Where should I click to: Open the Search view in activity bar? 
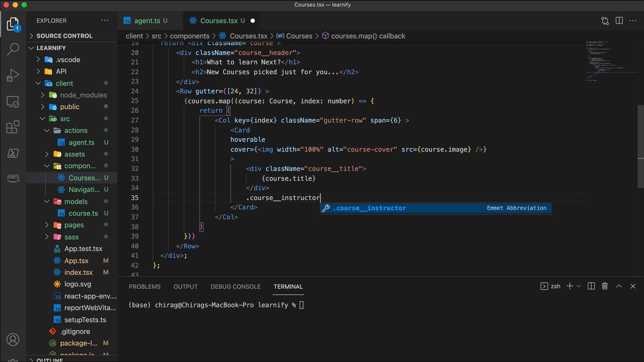[x=13, y=49]
